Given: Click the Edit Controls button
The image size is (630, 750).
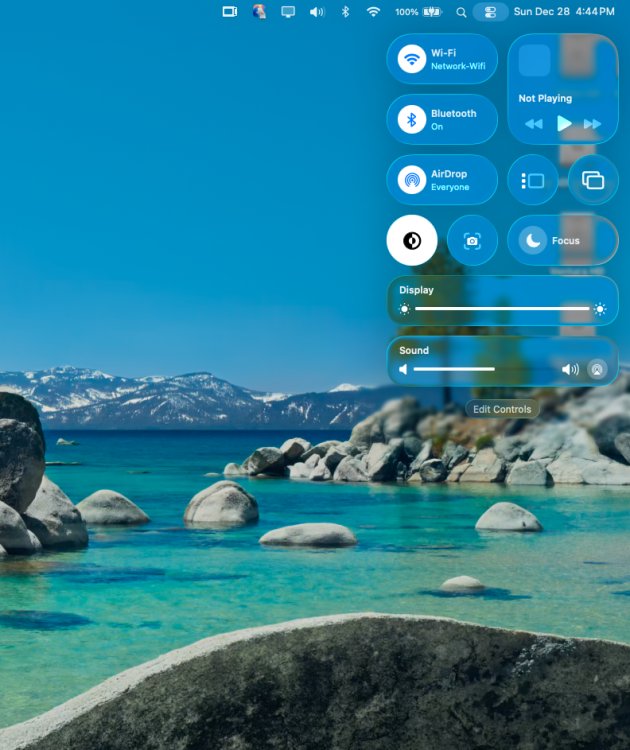Looking at the screenshot, I should click(x=502, y=409).
